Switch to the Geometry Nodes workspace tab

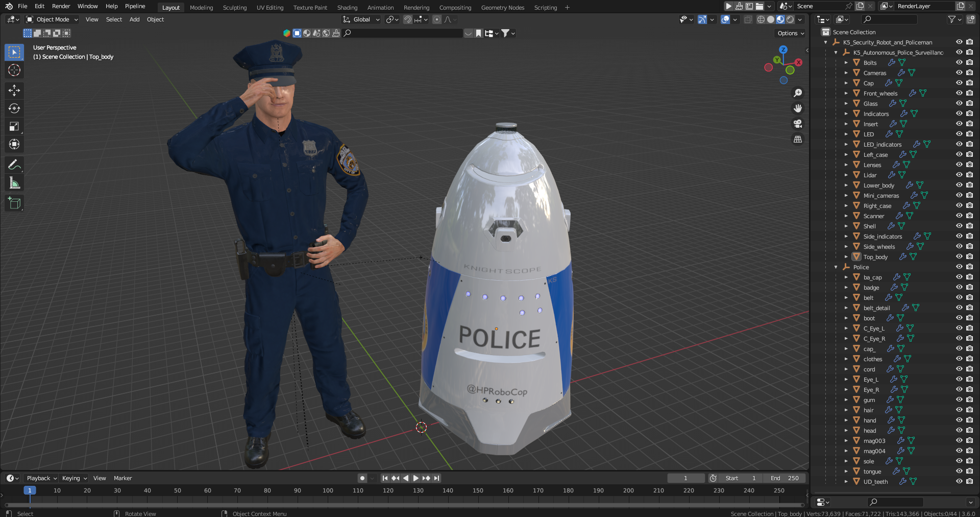(503, 8)
